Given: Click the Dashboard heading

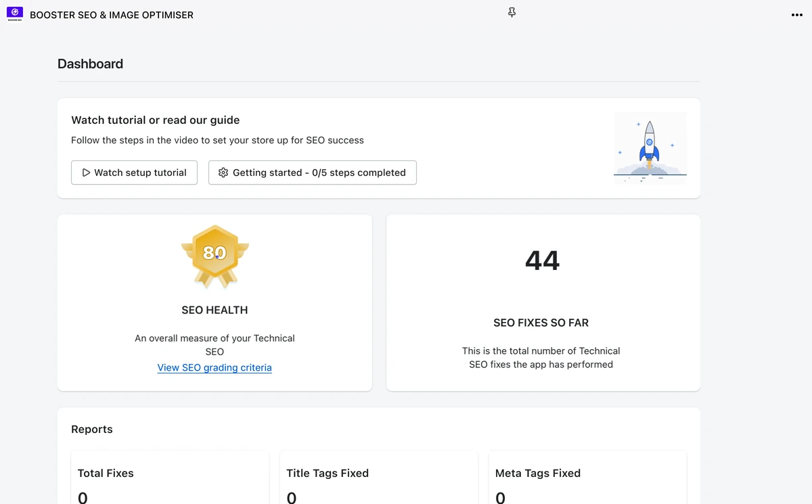Looking at the screenshot, I should (90, 64).
